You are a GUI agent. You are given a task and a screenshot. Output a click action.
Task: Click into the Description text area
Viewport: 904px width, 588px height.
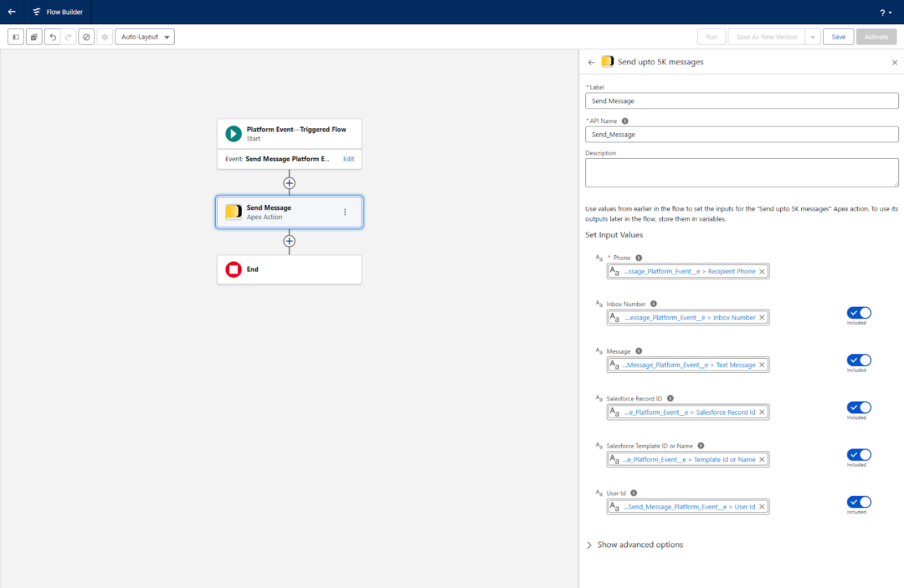741,173
